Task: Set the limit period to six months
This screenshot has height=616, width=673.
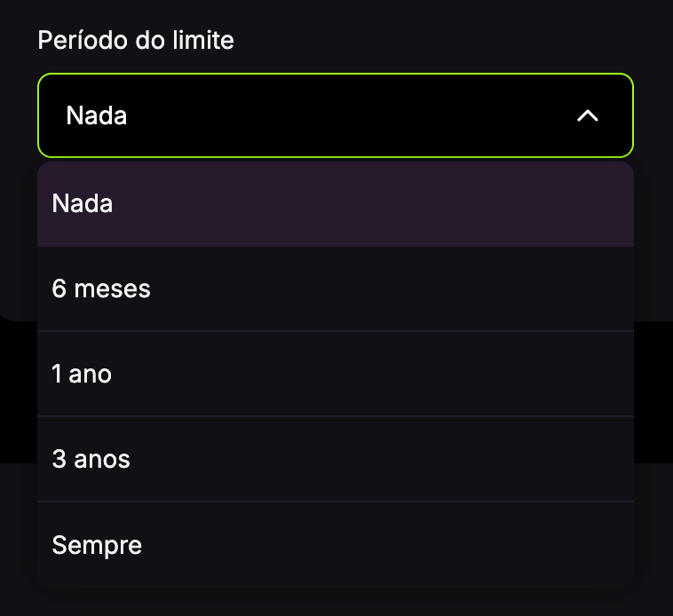Action: point(336,289)
